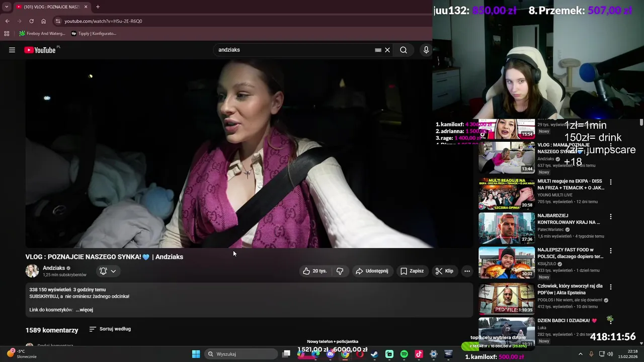The width and height of the screenshot is (644, 362).
Task: Expand the description with ...więcej
Action: pyautogui.click(x=85, y=310)
